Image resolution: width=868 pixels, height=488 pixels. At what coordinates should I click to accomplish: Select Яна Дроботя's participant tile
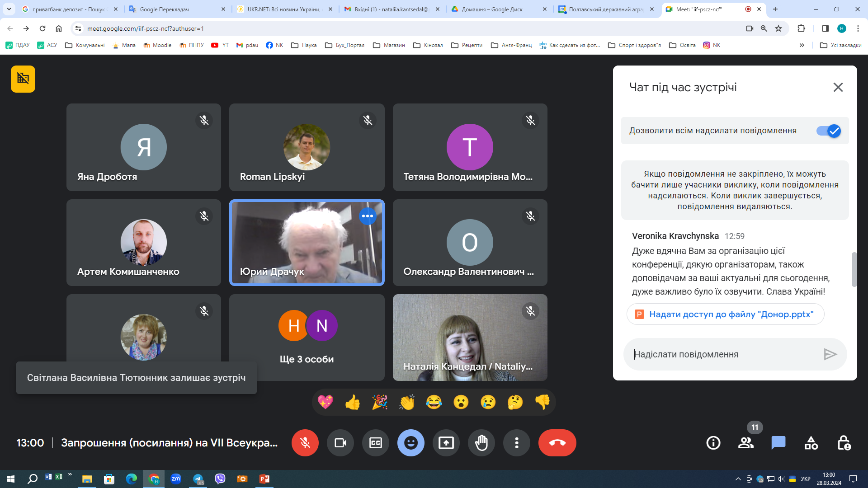coord(144,147)
